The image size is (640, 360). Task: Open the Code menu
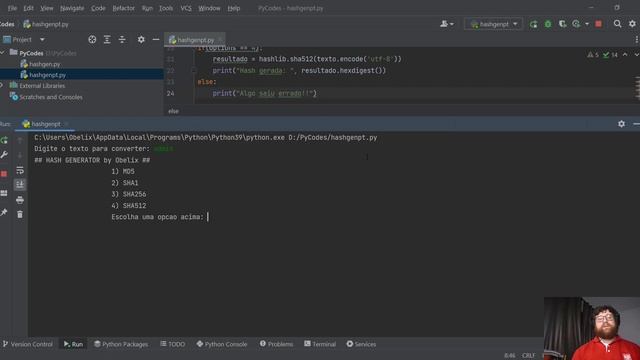point(98,8)
